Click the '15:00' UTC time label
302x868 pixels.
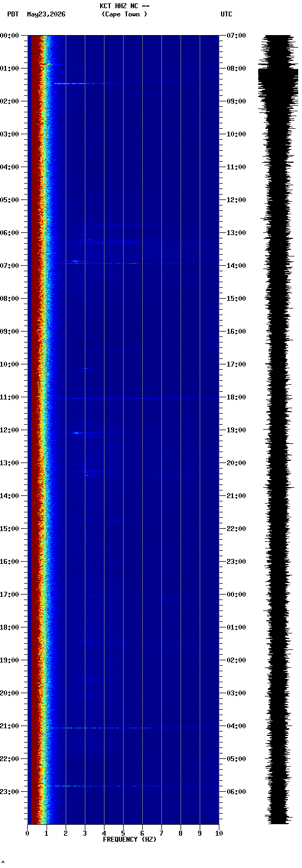tap(236, 299)
